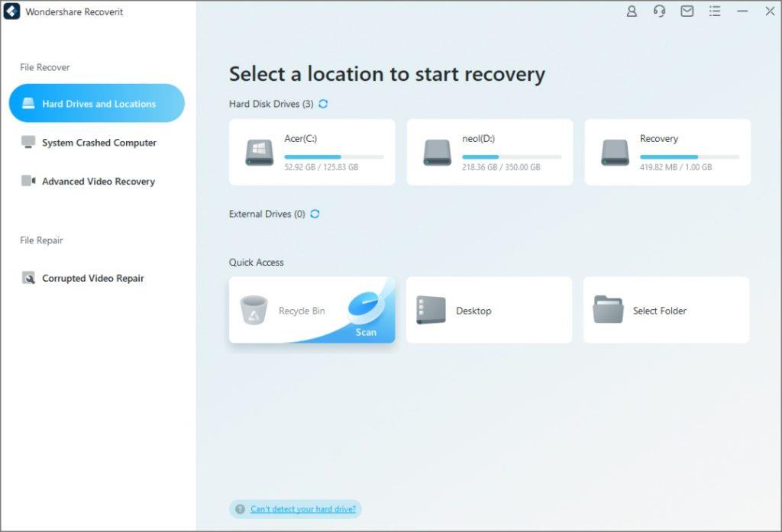Open the list menu icon
This screenshot has height=532, width=782.
715,11
